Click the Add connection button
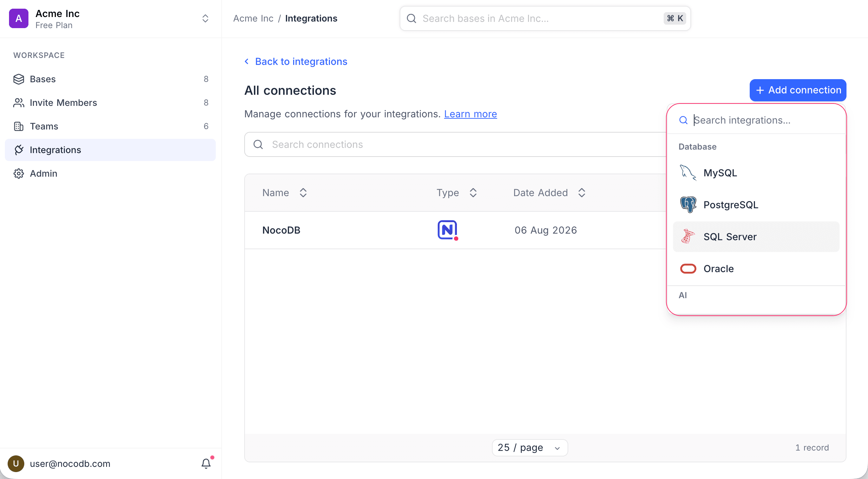 (x=798, y=90)
